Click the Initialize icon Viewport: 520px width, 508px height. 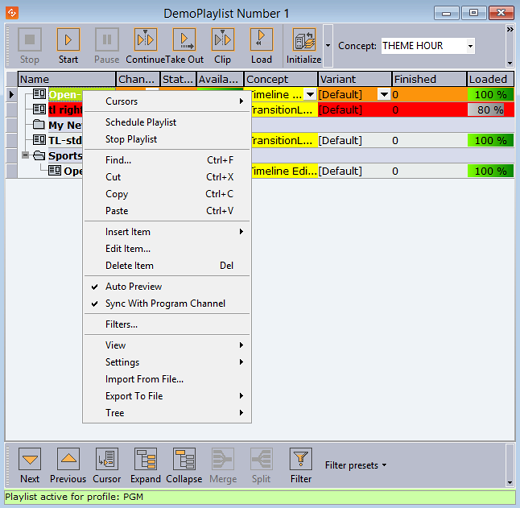304,40
